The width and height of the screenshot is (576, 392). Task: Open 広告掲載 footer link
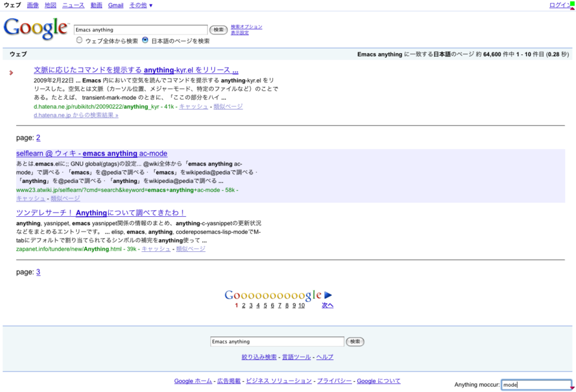(229, 381)
